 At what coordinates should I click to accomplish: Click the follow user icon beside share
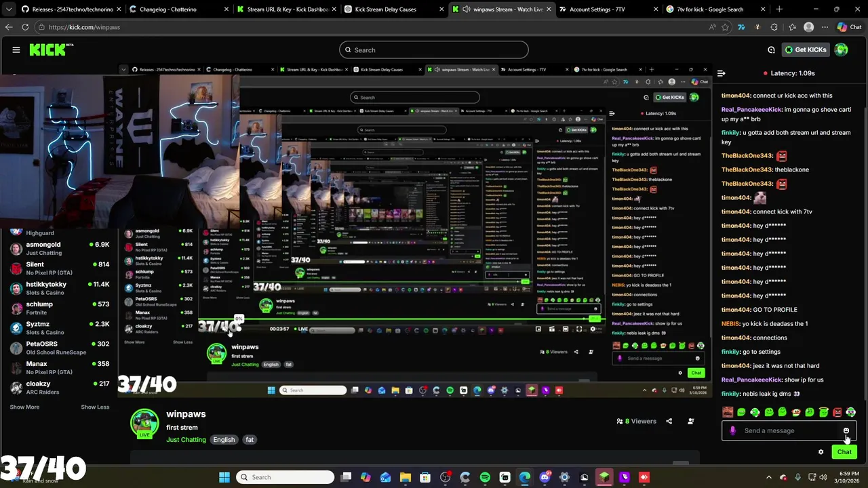[x=690, y=421]
